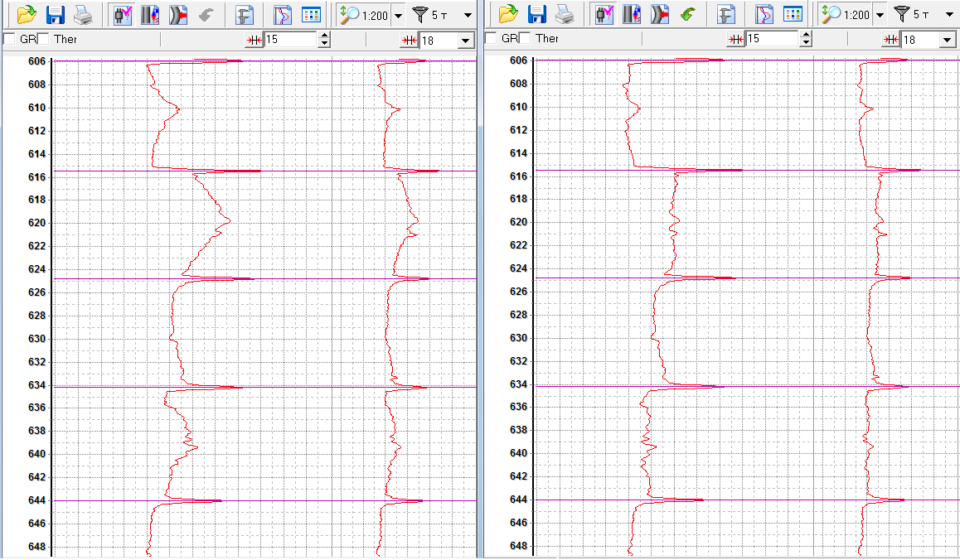Image resolution: width=960 pixels, height=560 pixels.
Task: Save using floppy icon in left window
Action: click(x=55, y=14)
